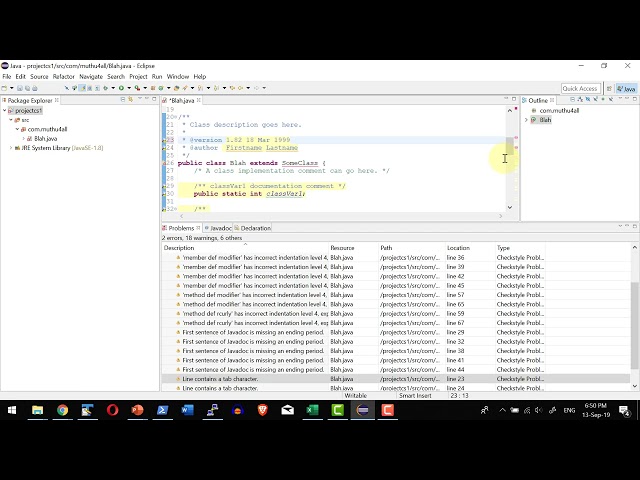Sort problems by Description column header
The image size is (640, 480).
pyautogui.click(x=245, y=247)
